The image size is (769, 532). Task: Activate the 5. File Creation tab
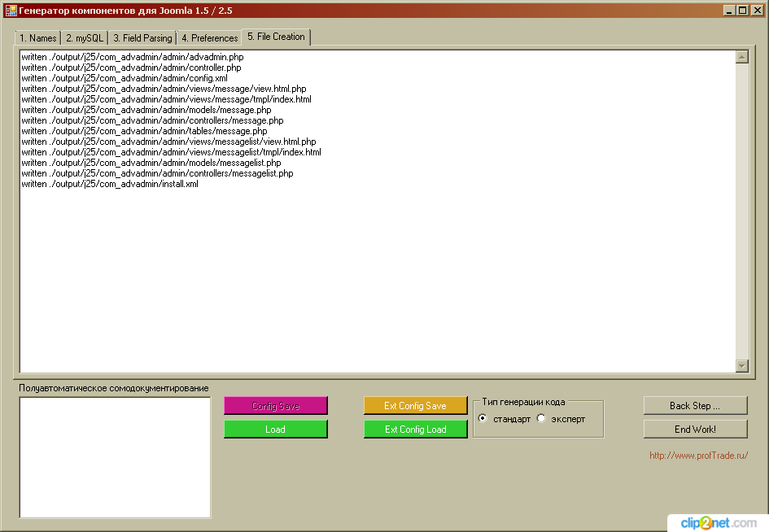tap(276, 37)
